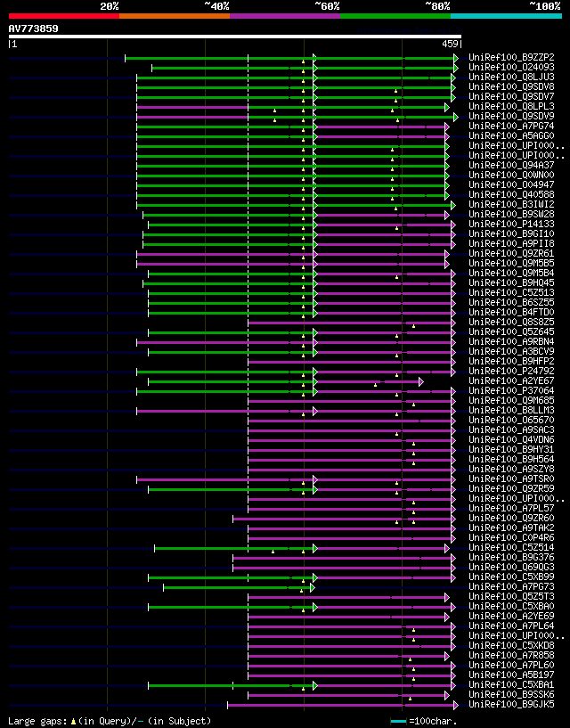
Task: Select the UniRef100_B9GI10 label
Action: (x=511, y=234)
